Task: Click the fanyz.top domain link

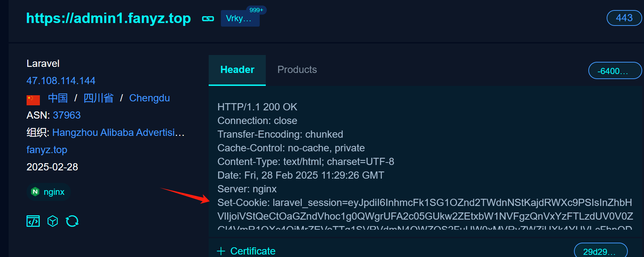Action: (x=47, y=150)
